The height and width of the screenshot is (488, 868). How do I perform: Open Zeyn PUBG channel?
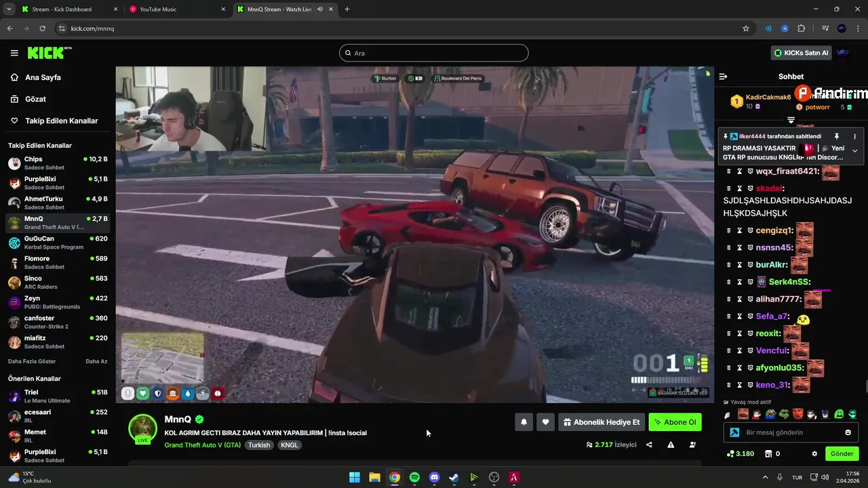pyautogui.click(x=58, y=302)
